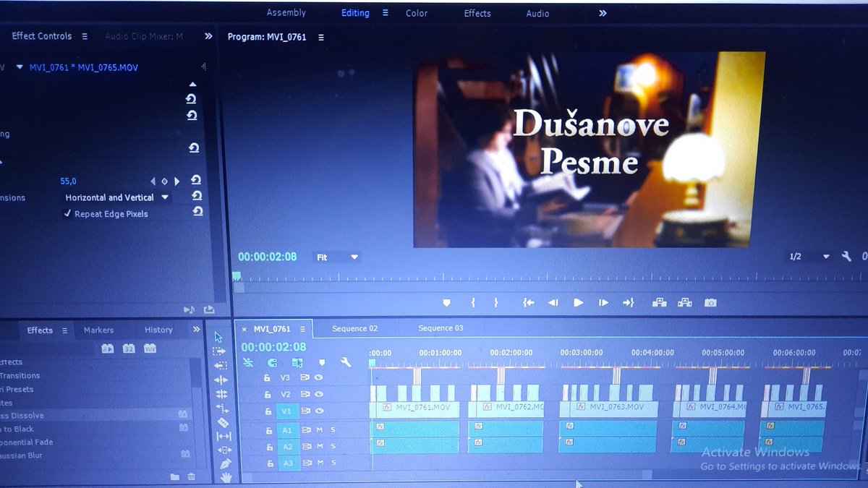Collapse the MVI_0761 * MVI_0765.MOV clip arrow

click(20, 67)
